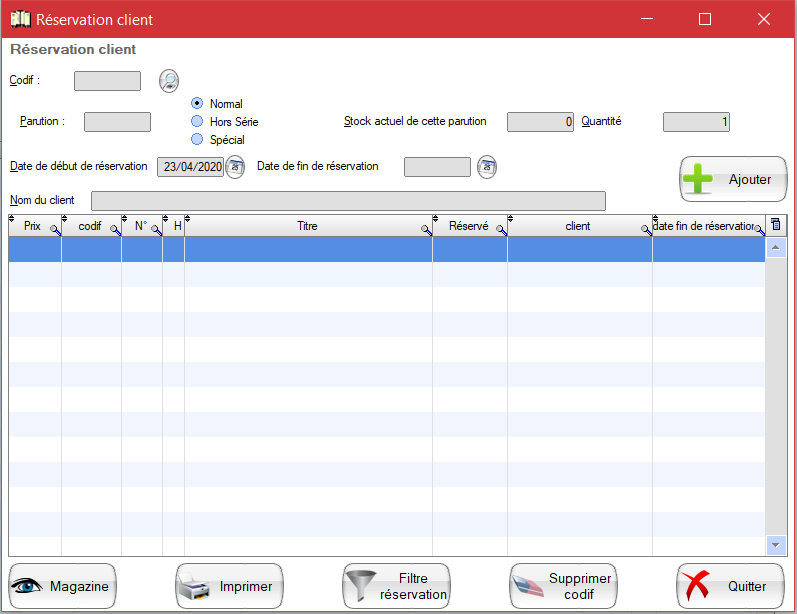Select the Hors Série radio option

[197, 121]
